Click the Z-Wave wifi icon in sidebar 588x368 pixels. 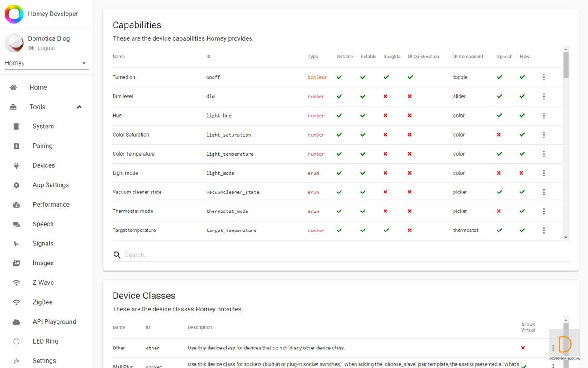click(x=16, y=283)
